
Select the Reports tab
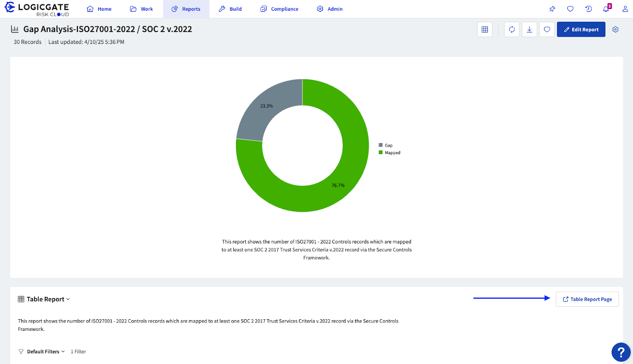click(186, 9)
